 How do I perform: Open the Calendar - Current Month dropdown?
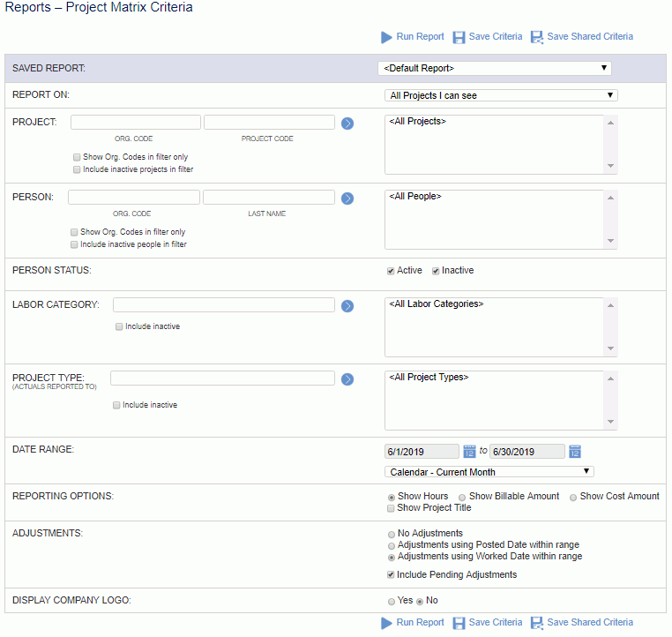tap(489, 471)
